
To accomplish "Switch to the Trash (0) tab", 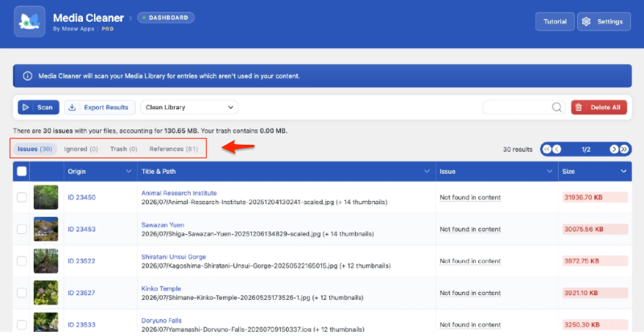I will click(124, 149).
